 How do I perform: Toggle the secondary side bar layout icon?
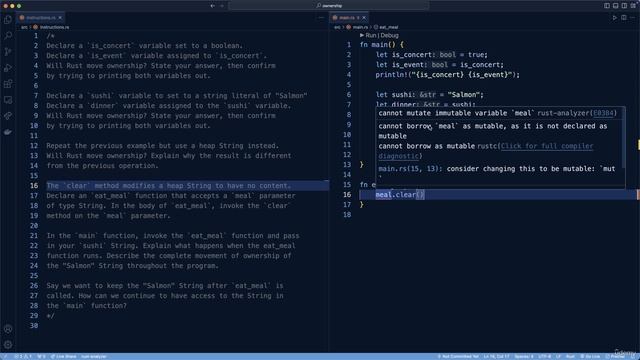point(624,6)
